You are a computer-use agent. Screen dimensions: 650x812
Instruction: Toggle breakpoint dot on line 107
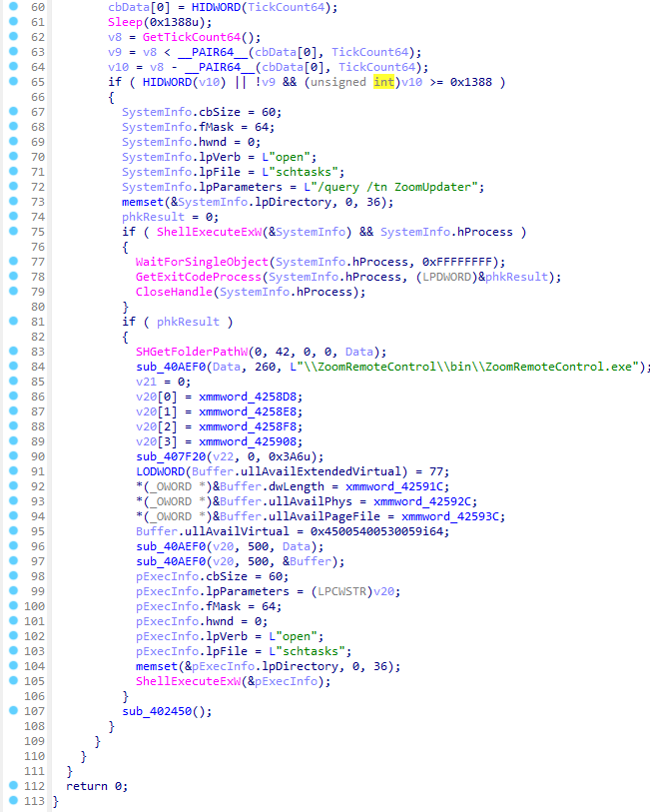(x=10, y=711)
